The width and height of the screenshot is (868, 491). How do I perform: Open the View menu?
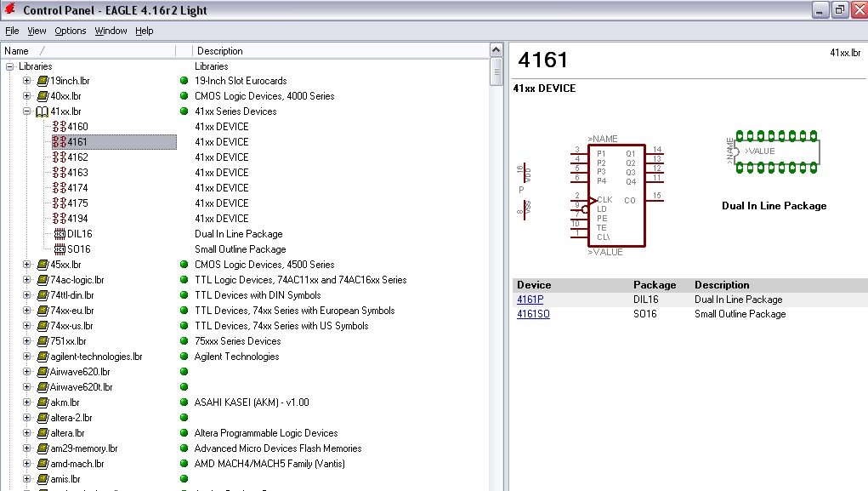(37, 31)
